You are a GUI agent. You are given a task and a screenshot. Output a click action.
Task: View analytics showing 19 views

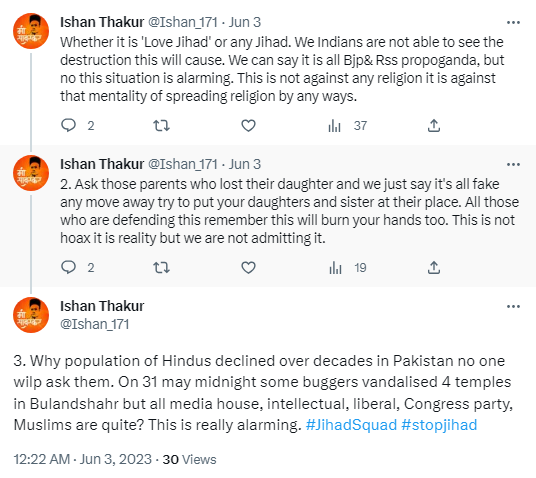coord(347,268)
